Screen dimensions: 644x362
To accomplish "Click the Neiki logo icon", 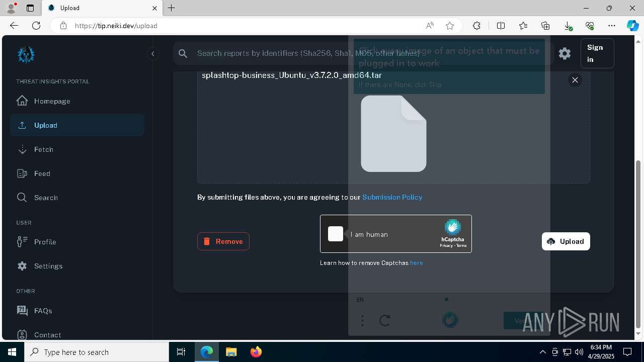I will point(26,54).
